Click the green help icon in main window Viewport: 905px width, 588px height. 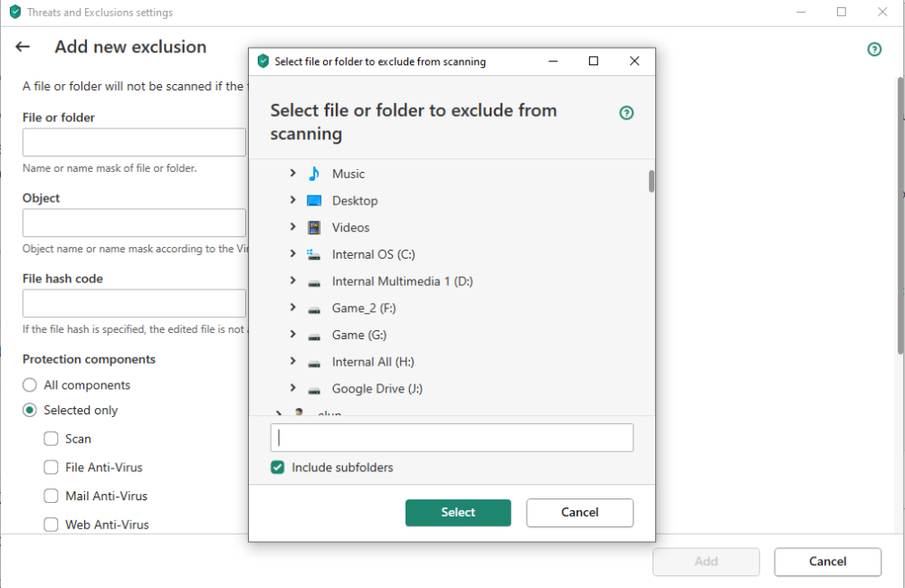tap(874, 50)
